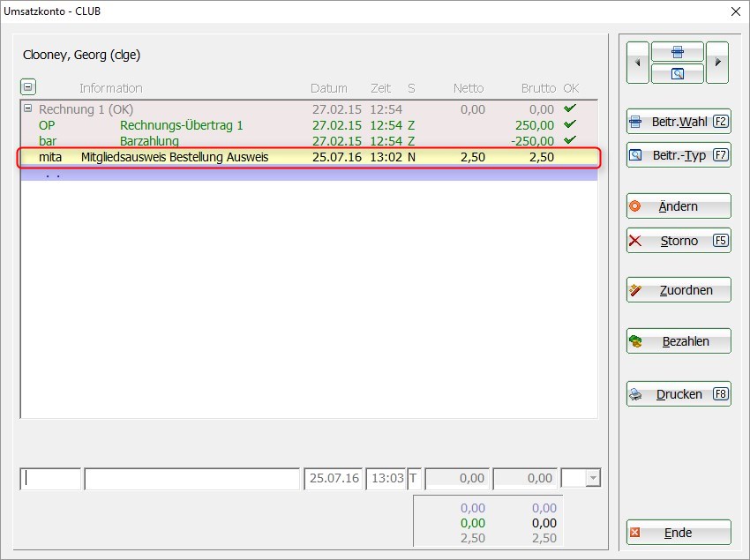750x560 pixels.
Task: Click the checkmark on the Rechnungs-Übertrag row
Action: 570,124
